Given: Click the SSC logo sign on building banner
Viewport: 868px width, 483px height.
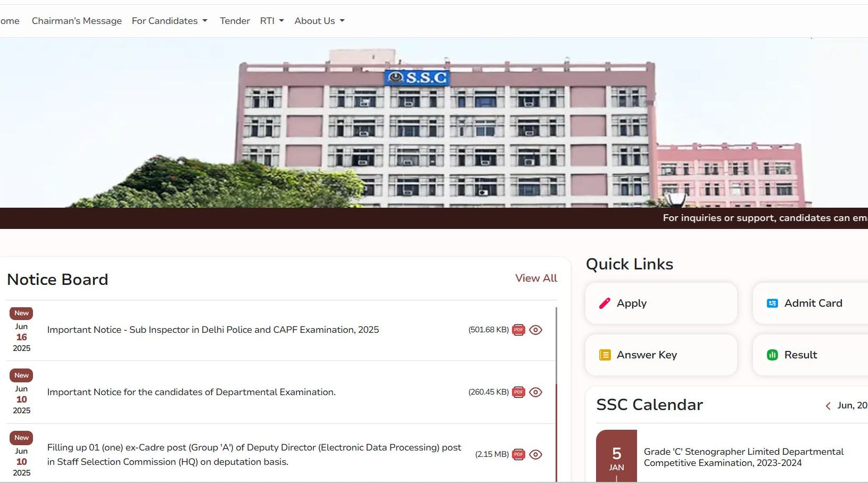Looking at the screenshot, I should (x=417, y=78).
